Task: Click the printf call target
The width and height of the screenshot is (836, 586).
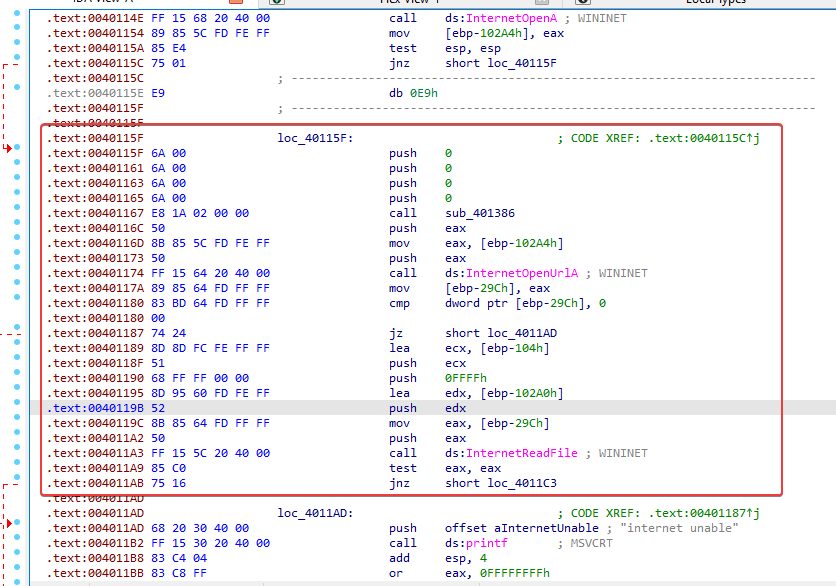Action: [x=487, y=543]
